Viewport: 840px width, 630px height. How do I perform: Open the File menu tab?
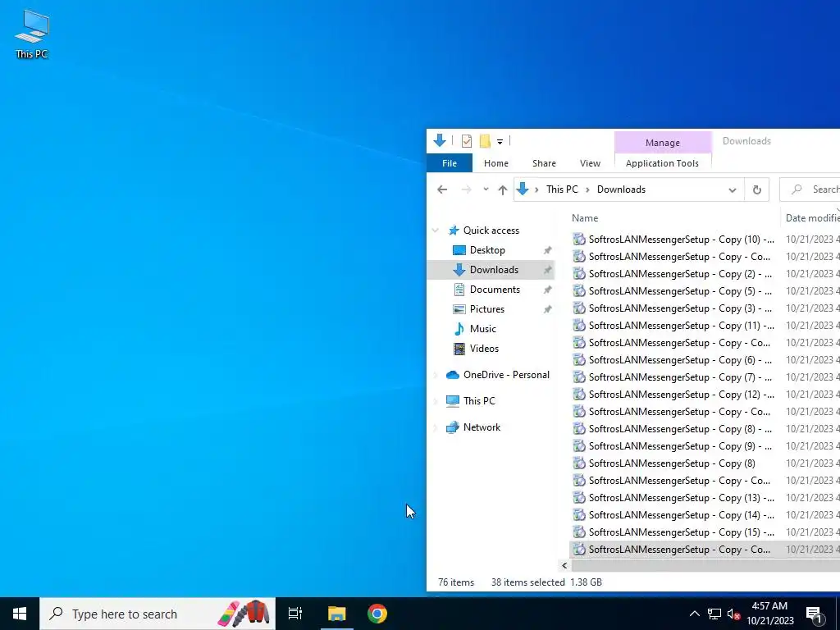[450, 163]
